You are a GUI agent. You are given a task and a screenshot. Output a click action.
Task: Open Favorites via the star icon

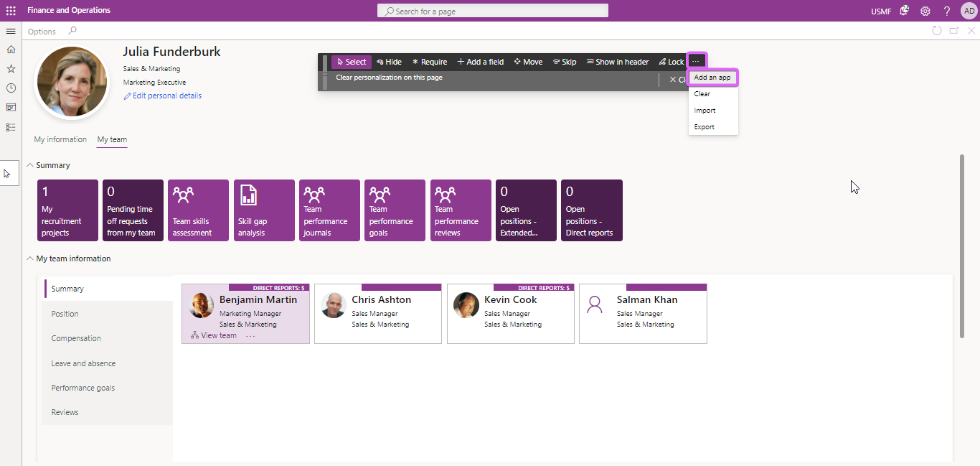[x=10, y=68]
